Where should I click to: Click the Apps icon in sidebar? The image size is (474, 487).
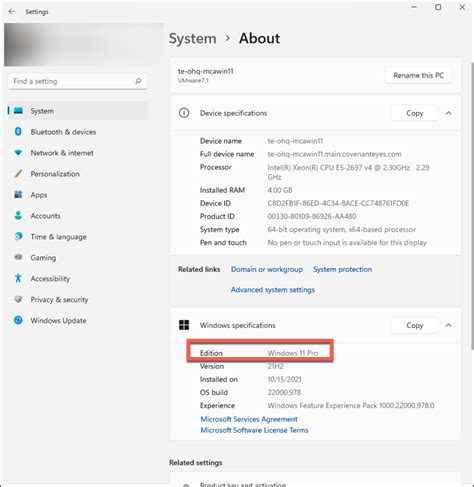[x=18, y=194]
